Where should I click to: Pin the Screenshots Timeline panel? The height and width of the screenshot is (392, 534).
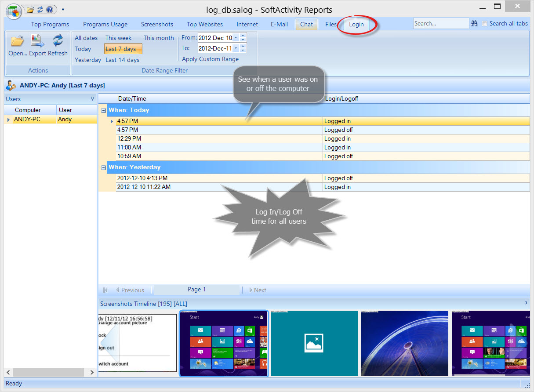526,303
